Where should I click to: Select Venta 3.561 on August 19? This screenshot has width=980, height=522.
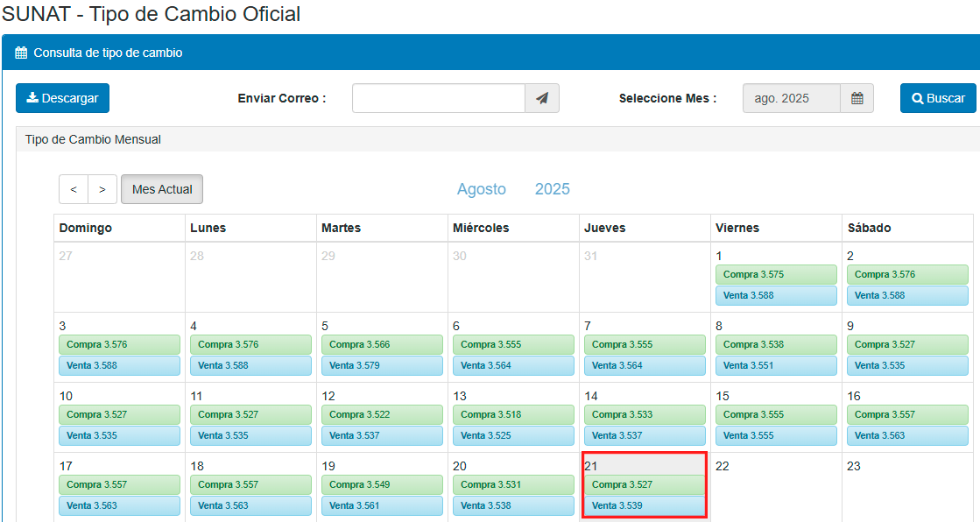[382, 505]
